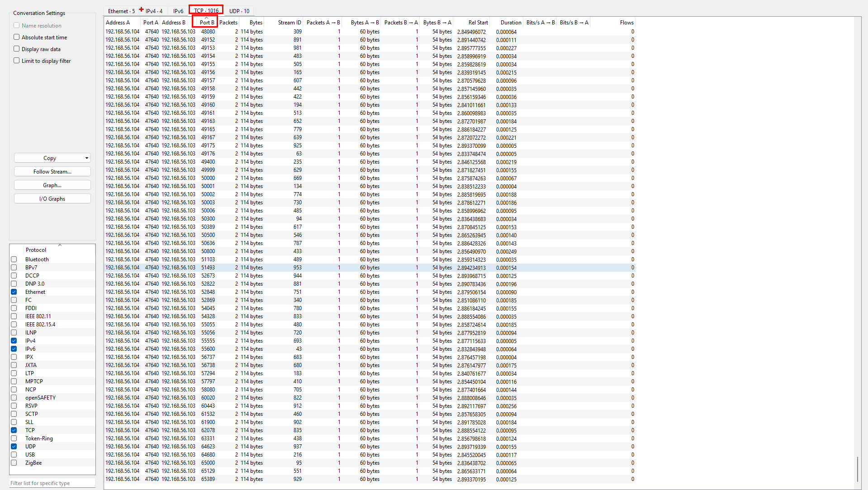Image resolution: width=868 pixels, height=490 pixels.
Task: Open the IPv6 tab
Action: click(178, 11)
